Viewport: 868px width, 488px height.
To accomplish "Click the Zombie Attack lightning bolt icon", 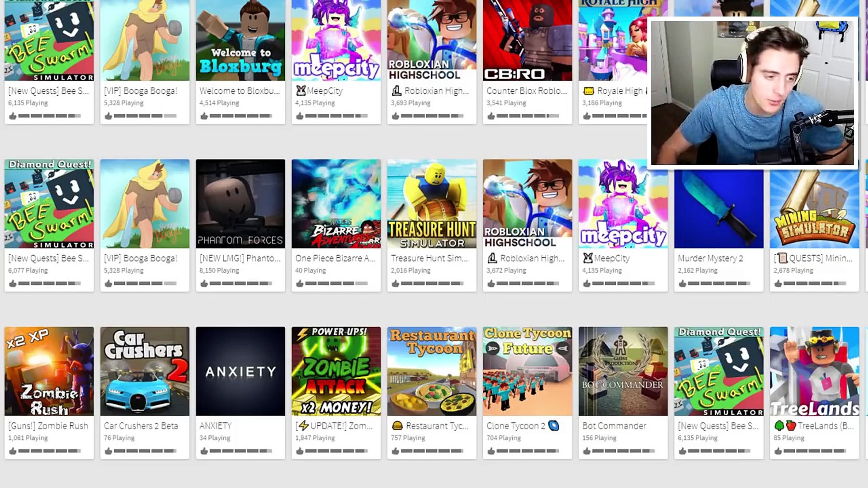I will coord(304,426).
